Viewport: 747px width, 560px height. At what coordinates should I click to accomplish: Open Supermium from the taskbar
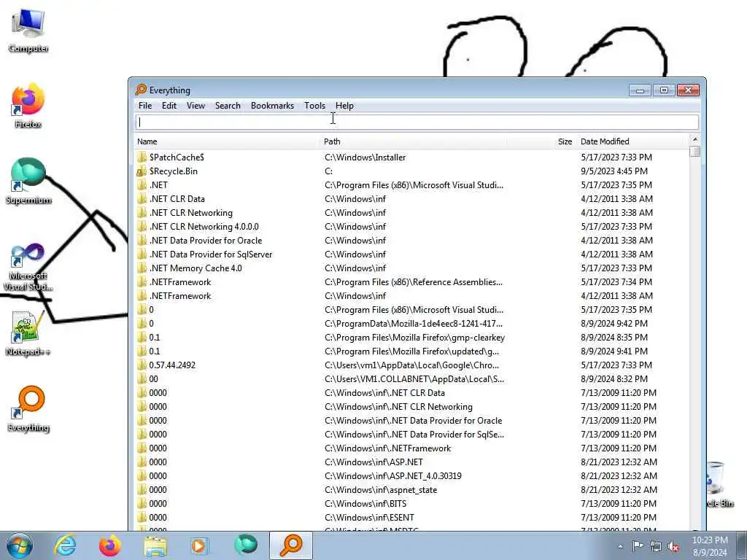[x=246, y=545]
